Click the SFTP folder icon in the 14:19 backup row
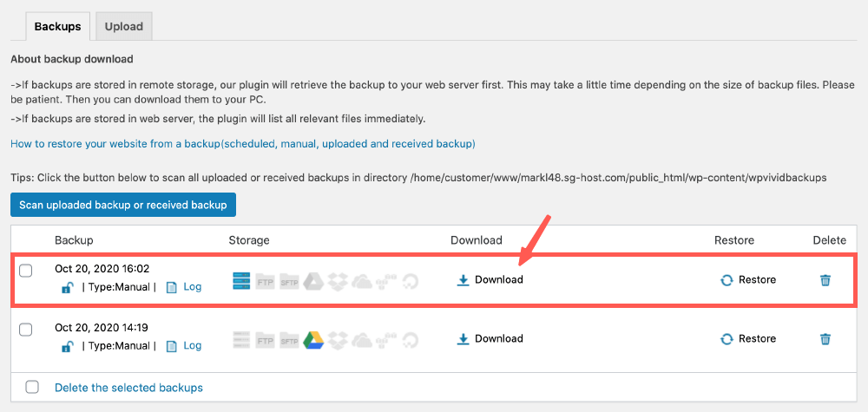868x412 pixels. tap(289, 339)
